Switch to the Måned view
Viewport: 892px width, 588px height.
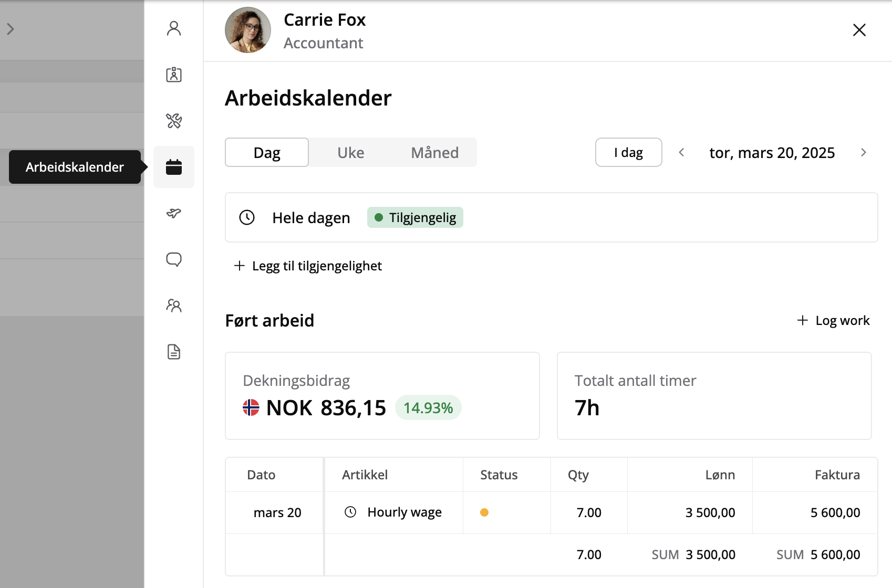(434, 153)
